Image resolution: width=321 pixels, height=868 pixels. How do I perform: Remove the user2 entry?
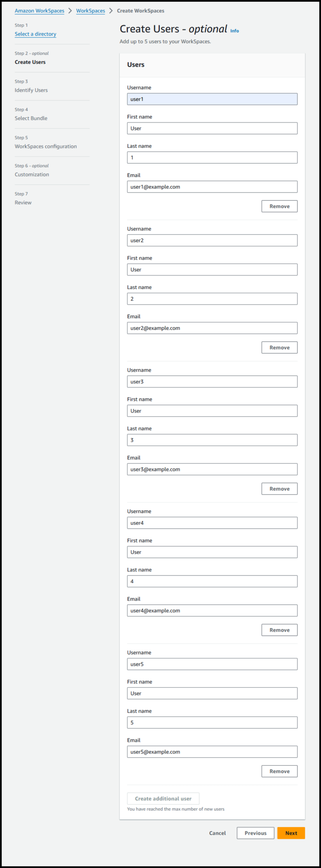click(x=279, y=347)
